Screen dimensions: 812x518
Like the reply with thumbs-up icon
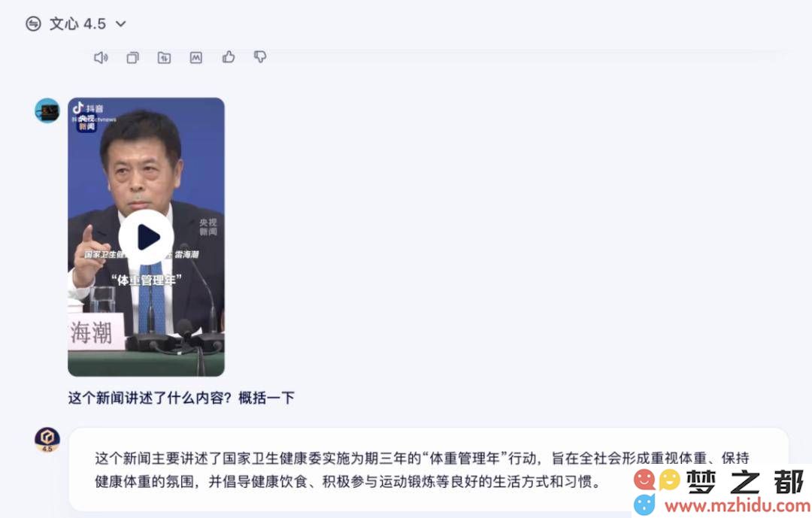[x=229, y=57]
